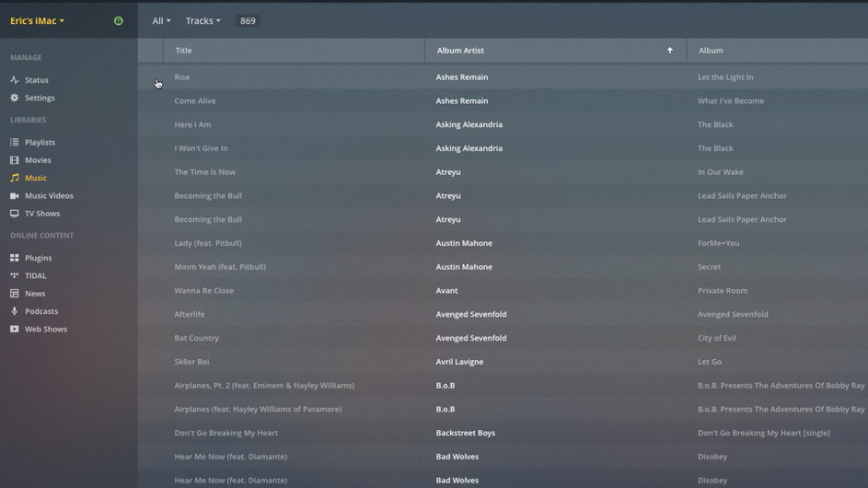Screen dimensions: 868x488
Task: Click album artist Backstreet Boys
Action: coord(466,433)
